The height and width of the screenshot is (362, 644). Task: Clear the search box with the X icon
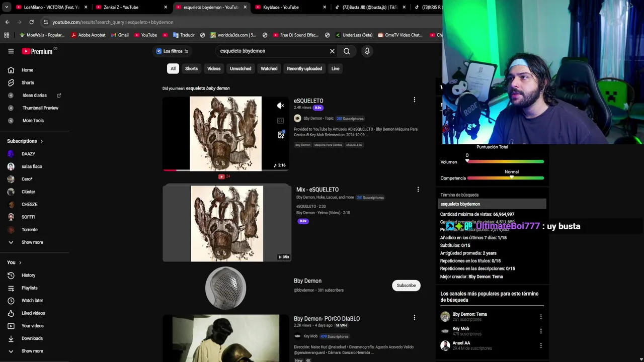[x=332, y=51]
